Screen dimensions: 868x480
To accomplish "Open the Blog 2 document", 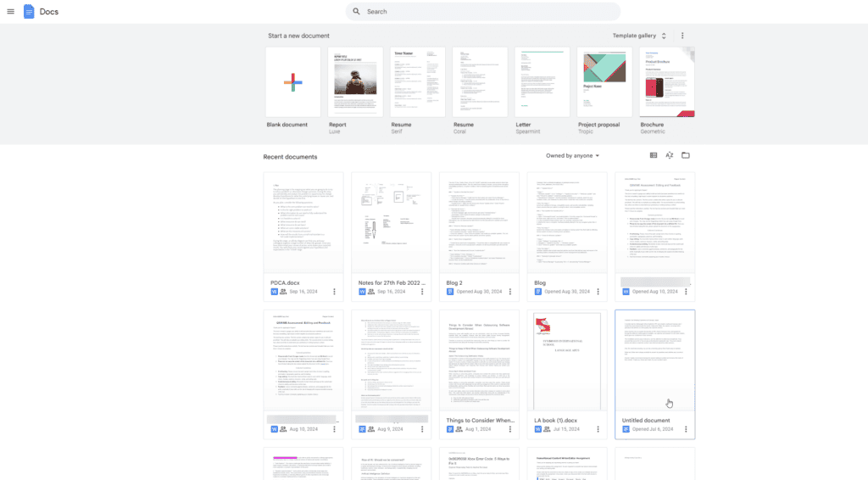I will point(480,222).
